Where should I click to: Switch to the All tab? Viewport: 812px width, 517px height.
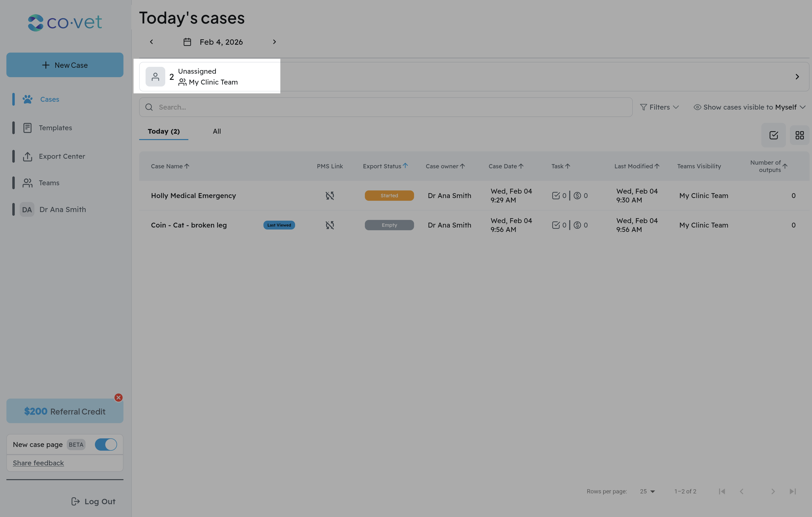coord(217,131)
